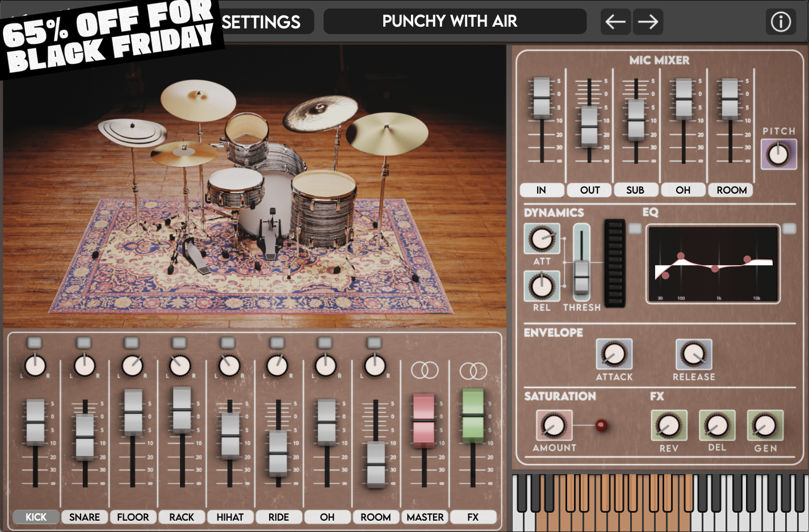Click the PITCH knob
Screen dimensions: 809x532
tap(778, 154)
